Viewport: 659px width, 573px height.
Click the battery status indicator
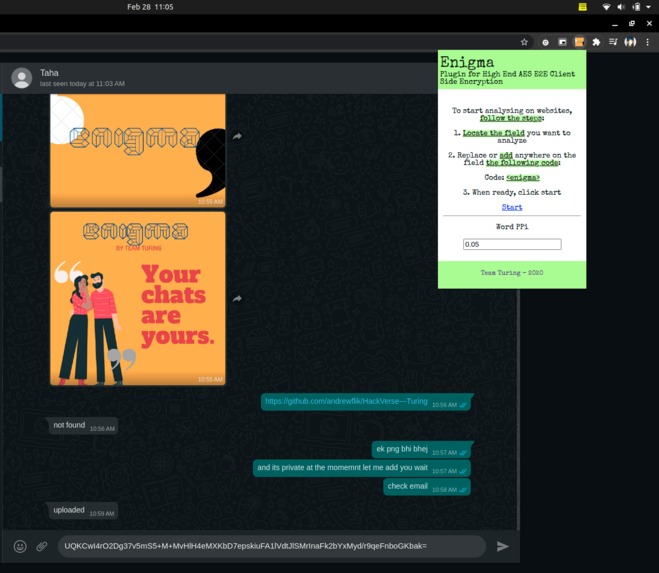636,7
